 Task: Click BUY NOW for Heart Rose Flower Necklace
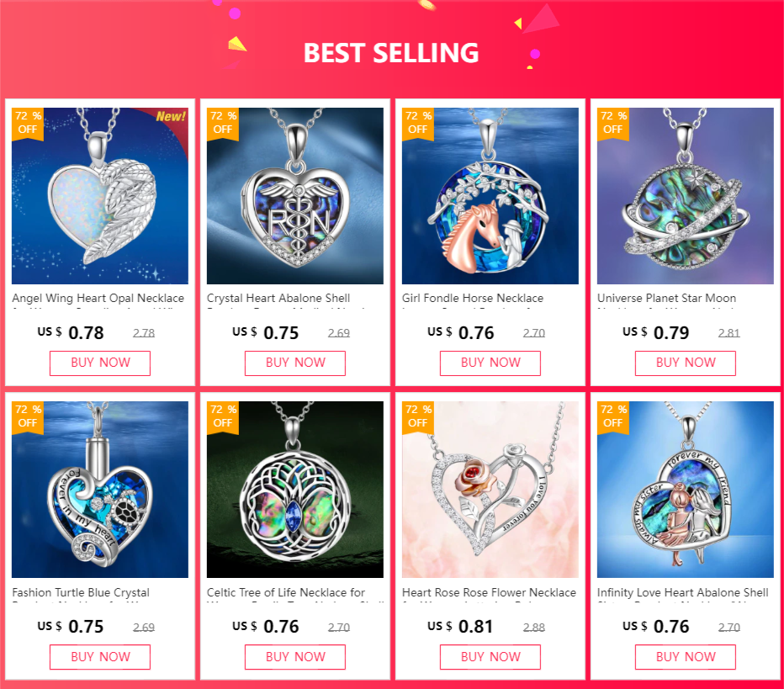pos(490,657)
